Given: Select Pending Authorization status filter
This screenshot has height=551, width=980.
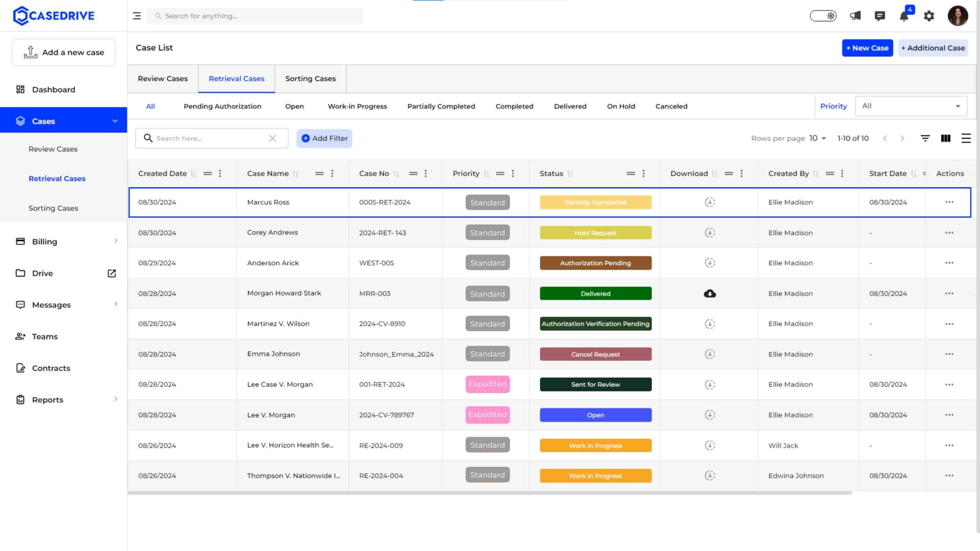Looking at the screenshot, I should pos(222,106).
